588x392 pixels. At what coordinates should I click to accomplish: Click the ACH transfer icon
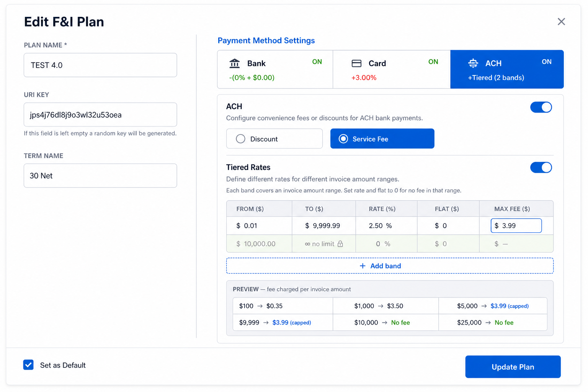click(x=473, y=63)
